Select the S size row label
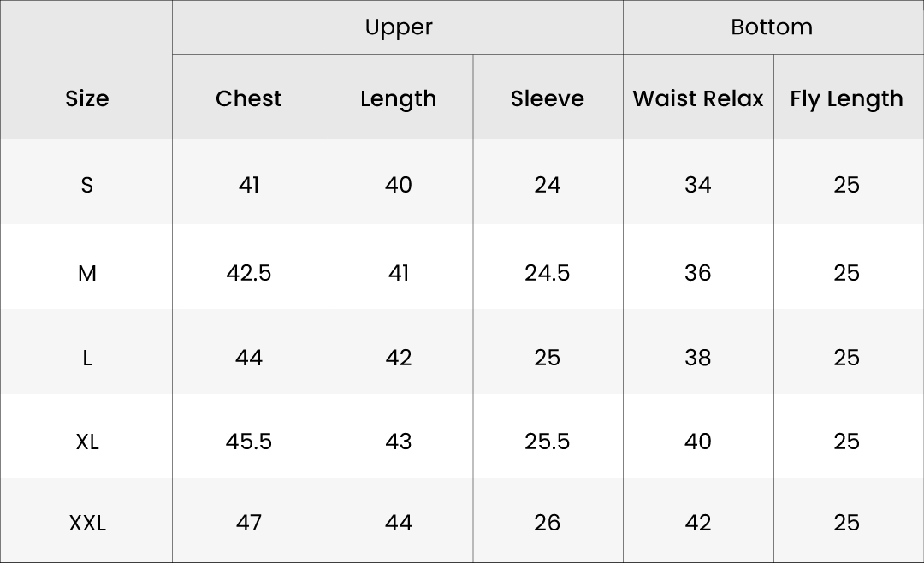 click(x=87, y=185)
